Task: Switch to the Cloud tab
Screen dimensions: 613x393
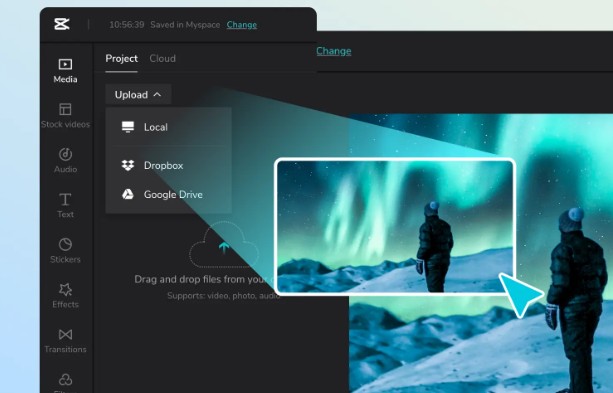Action: coord(163,59)
